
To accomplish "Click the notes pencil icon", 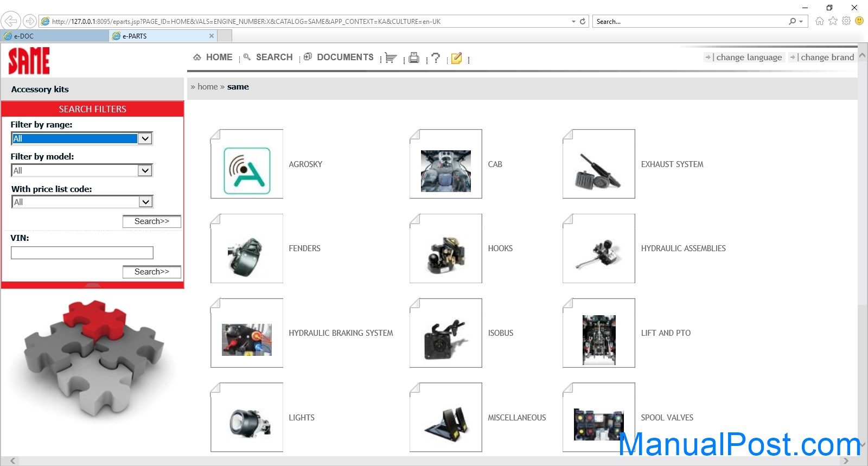I will [x=457, y=58].
